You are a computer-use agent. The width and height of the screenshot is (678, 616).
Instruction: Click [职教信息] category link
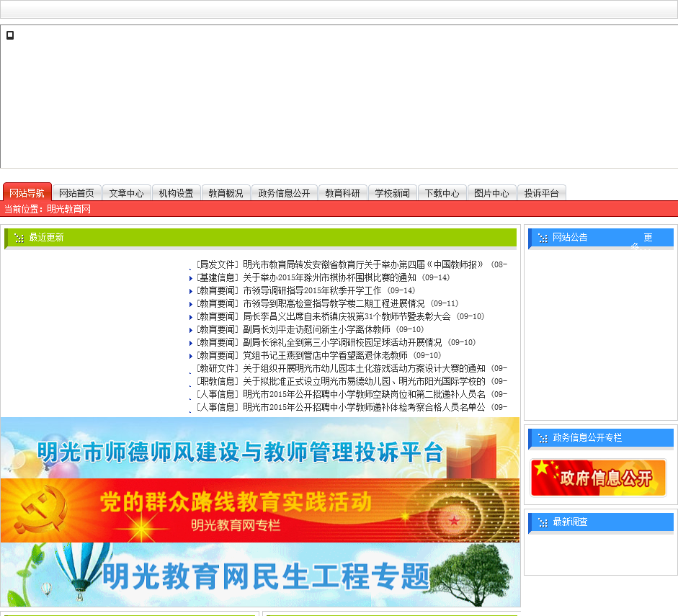pos(218,381)
